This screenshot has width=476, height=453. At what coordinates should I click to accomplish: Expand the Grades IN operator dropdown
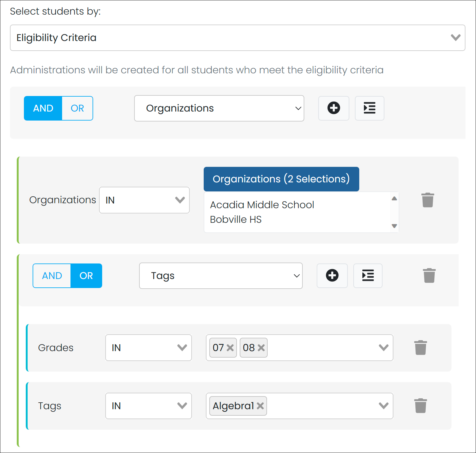point(148,348)
